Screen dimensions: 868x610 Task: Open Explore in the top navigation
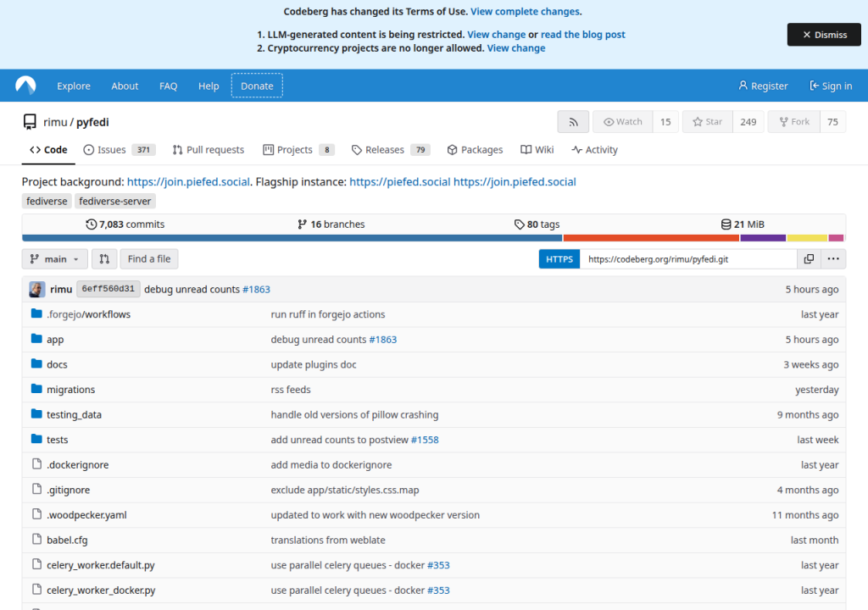(x=74, y=86)
